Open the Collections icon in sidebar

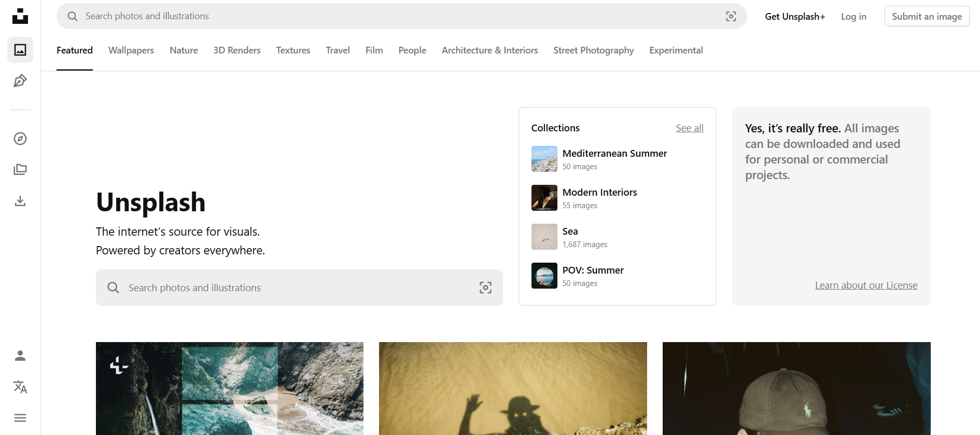[x=20, y=170]
